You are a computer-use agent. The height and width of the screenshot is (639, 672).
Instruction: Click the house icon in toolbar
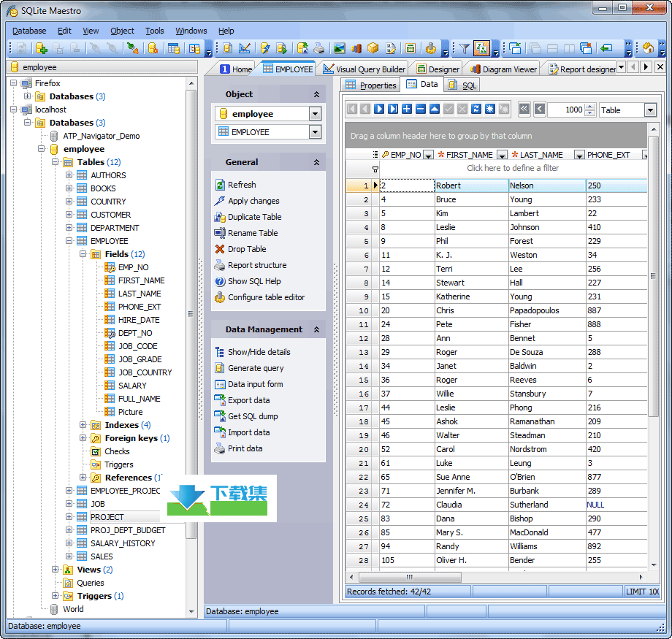[x=648, y=48]
